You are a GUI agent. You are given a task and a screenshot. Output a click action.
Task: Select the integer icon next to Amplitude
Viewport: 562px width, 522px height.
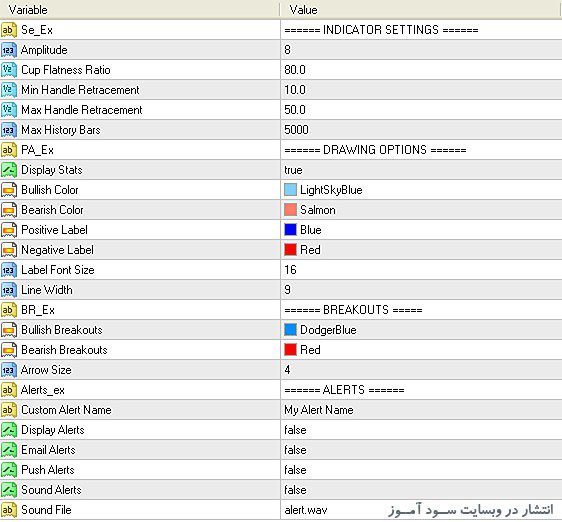(9, 50)
